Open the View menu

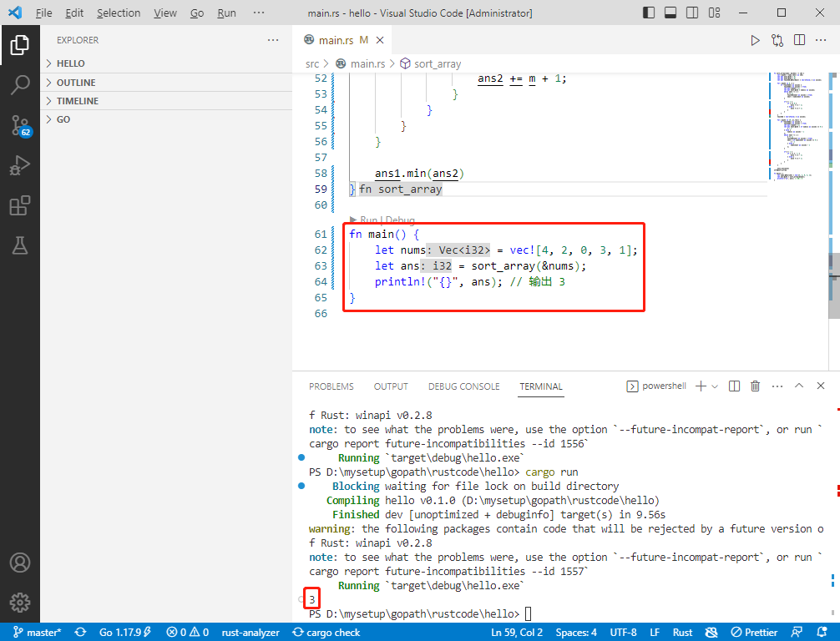click(165, 13)
